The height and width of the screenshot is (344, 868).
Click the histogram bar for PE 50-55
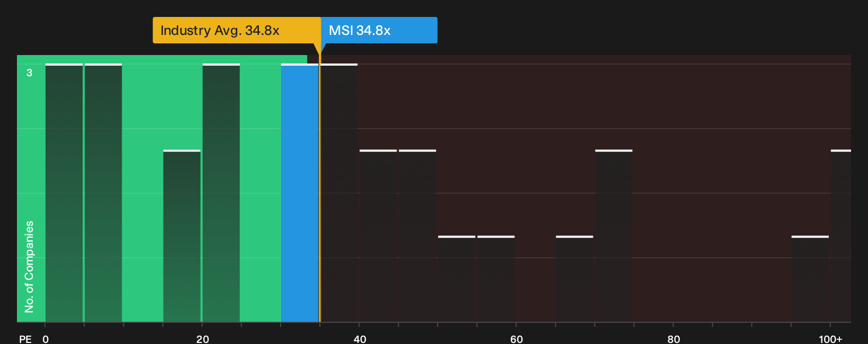tap(457, 279)
